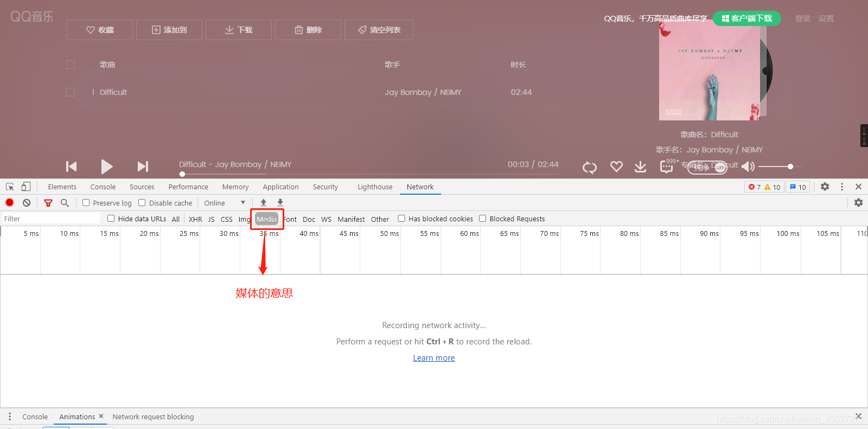Click artist Jay Bombay in song row

point(408,92)
